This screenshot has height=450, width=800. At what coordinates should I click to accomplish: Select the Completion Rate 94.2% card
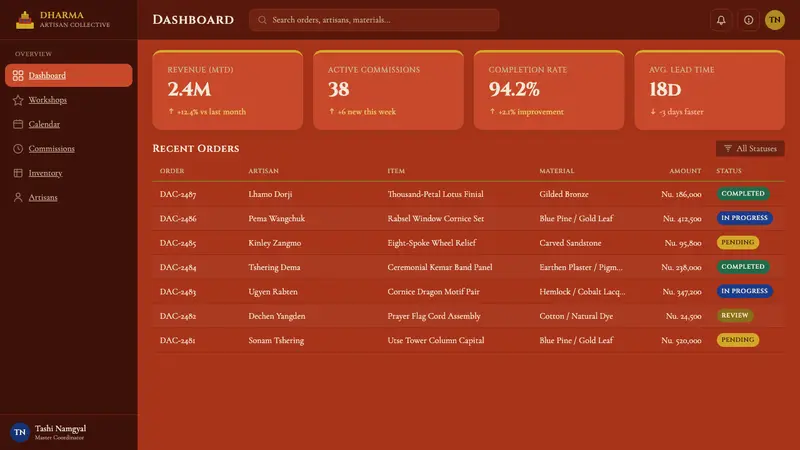(549, 90)
